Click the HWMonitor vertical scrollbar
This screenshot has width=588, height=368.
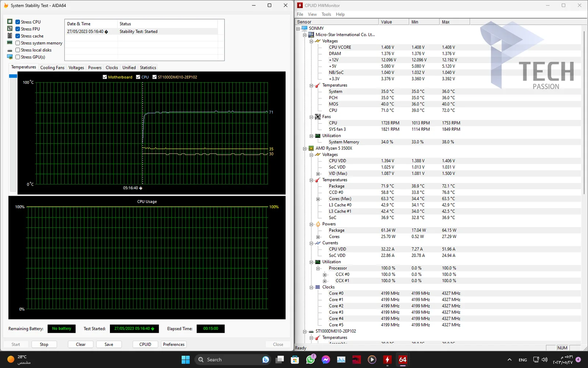(584, 112)
